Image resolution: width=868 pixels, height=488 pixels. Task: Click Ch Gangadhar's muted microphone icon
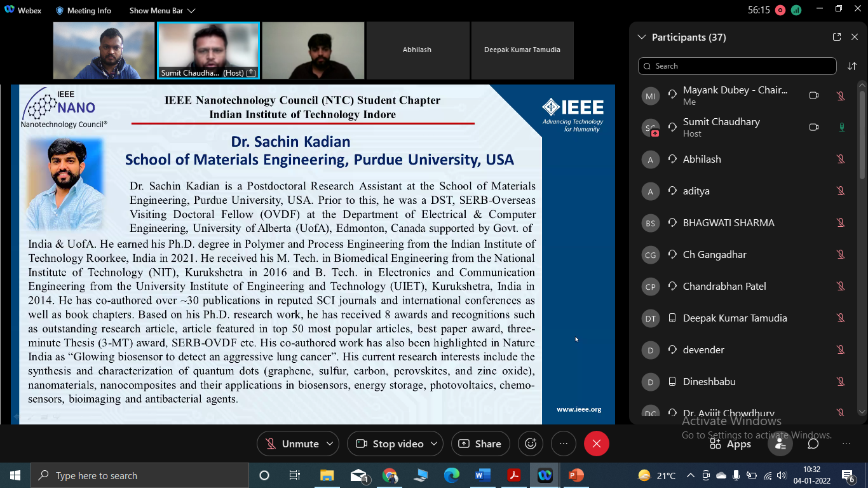pos(841,254)
